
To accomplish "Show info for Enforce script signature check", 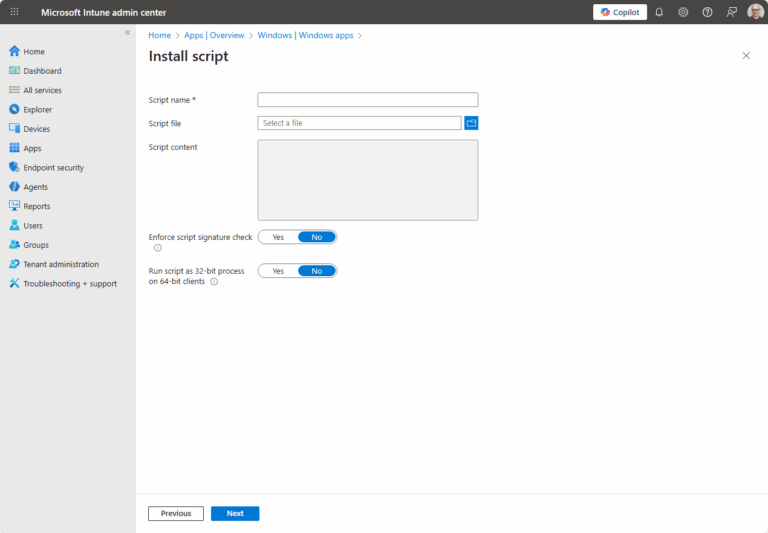I will 158,248.
